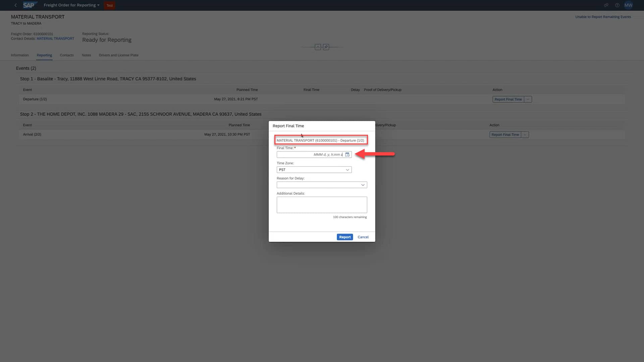Click the Departure (1/2) event cell

pyautogui.click(x=35, y=99)
